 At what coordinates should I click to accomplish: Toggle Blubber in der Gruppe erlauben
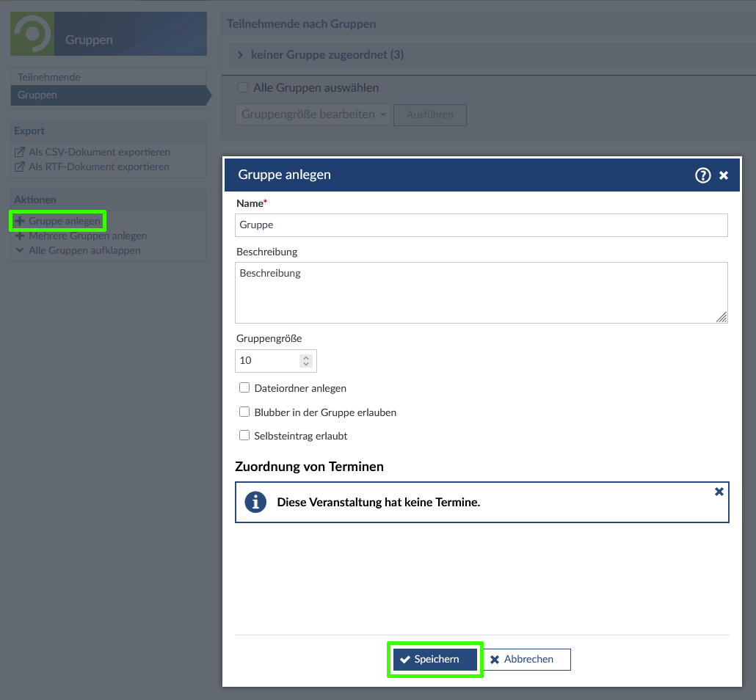pos(245,412)
